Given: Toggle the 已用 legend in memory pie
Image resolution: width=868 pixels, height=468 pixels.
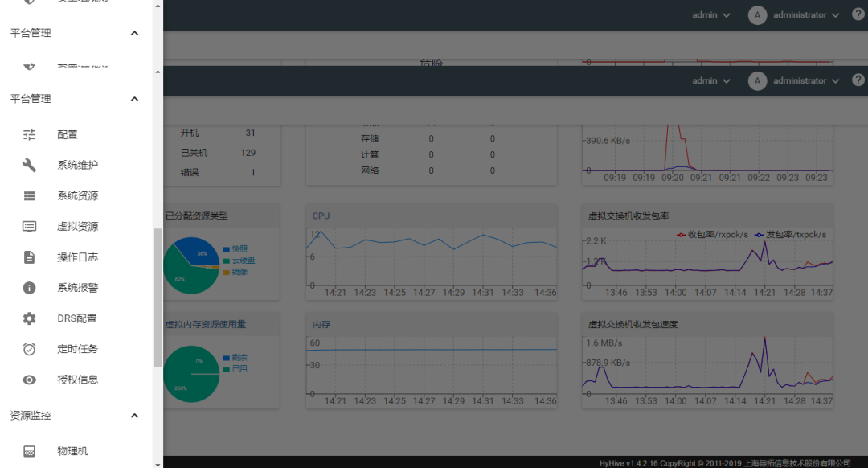Looking at the screenshot, I should tap(235, 369).
